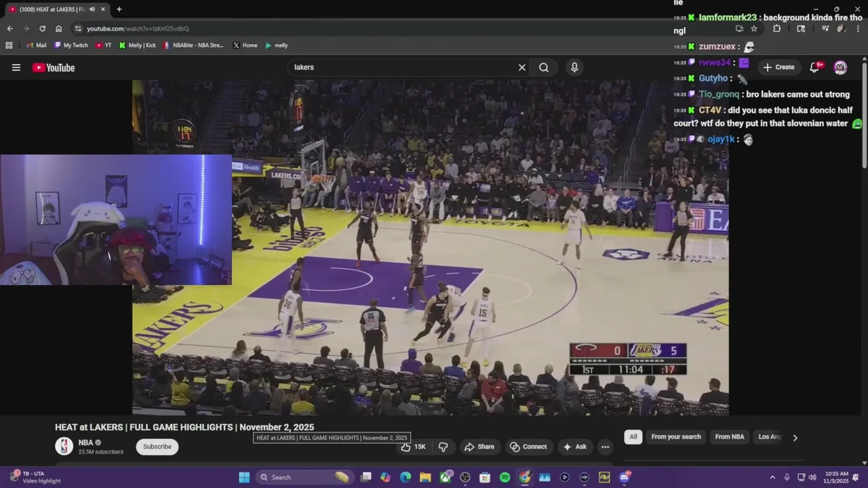Open the YouTube hamburger guide menu

pyautogui.click(x=16, y=67)
